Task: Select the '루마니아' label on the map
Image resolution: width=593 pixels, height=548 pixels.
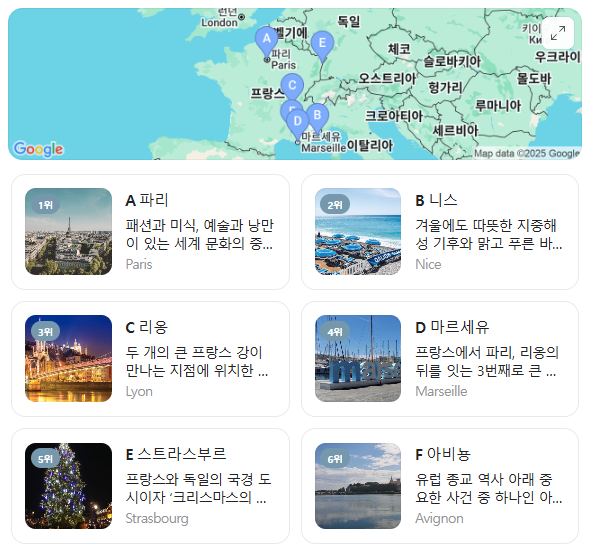Action: [498, 106]
